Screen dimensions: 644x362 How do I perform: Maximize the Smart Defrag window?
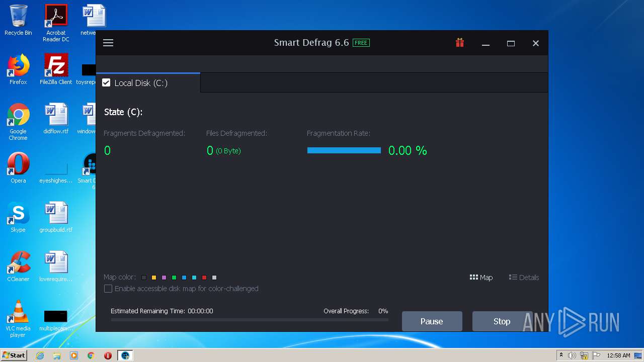pos(511,43)
